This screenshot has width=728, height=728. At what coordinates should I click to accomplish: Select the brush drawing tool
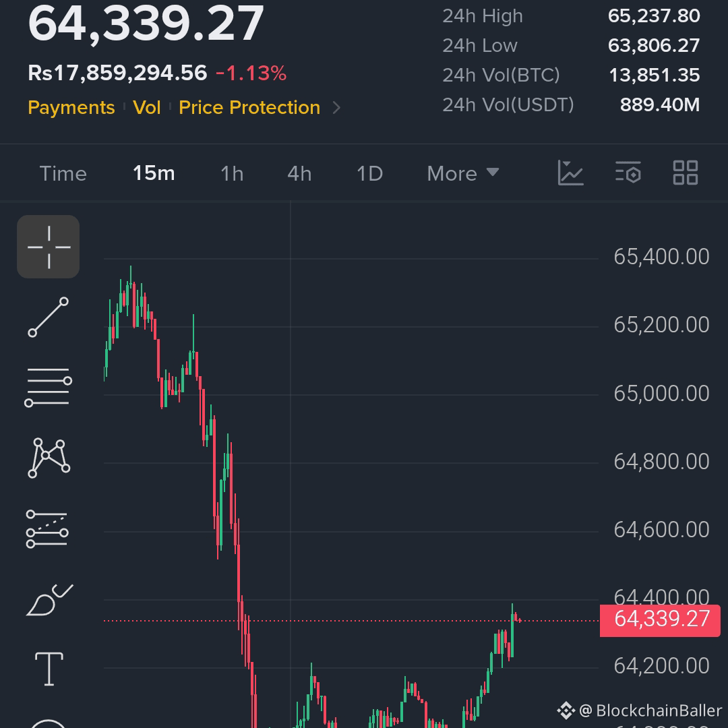click(x=49, y=600)
